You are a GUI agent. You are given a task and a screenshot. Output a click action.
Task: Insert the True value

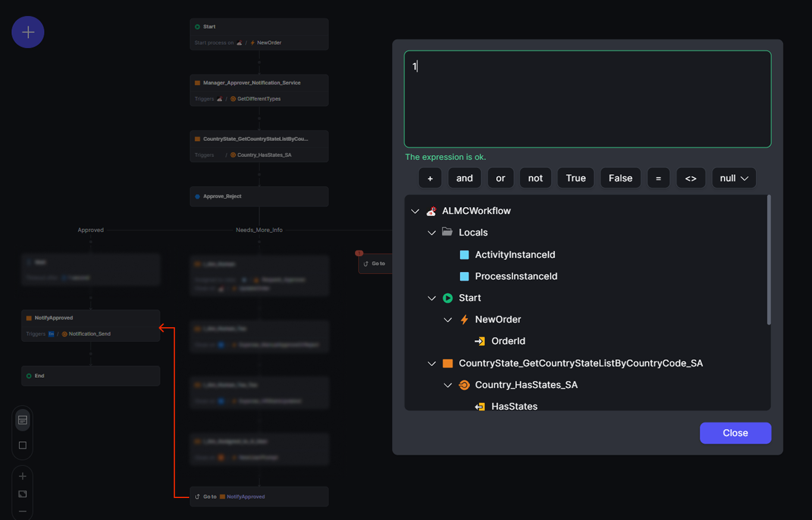click(x=575, y=177)
